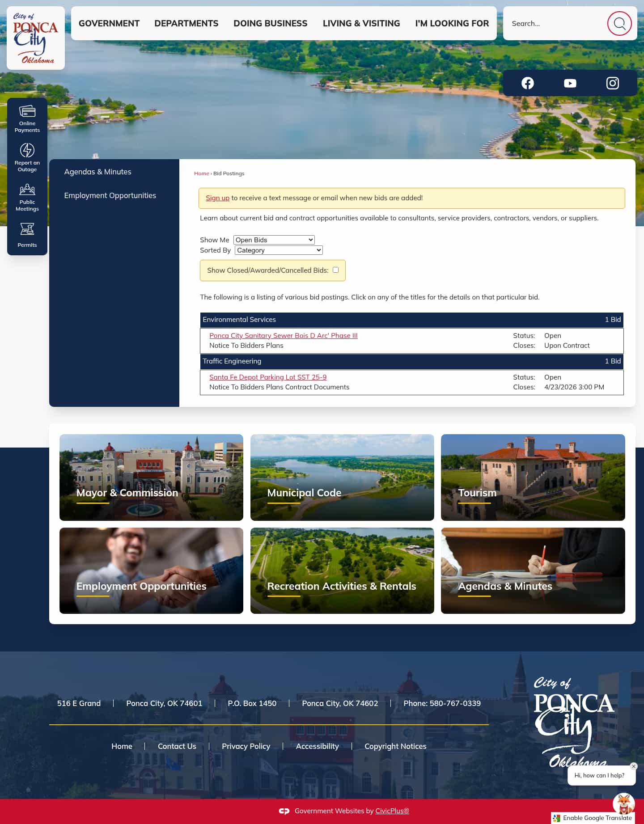Viewport: 644px width, 824px height.
Task: Click the CivicPlus footer link
Action: (392, 811)
